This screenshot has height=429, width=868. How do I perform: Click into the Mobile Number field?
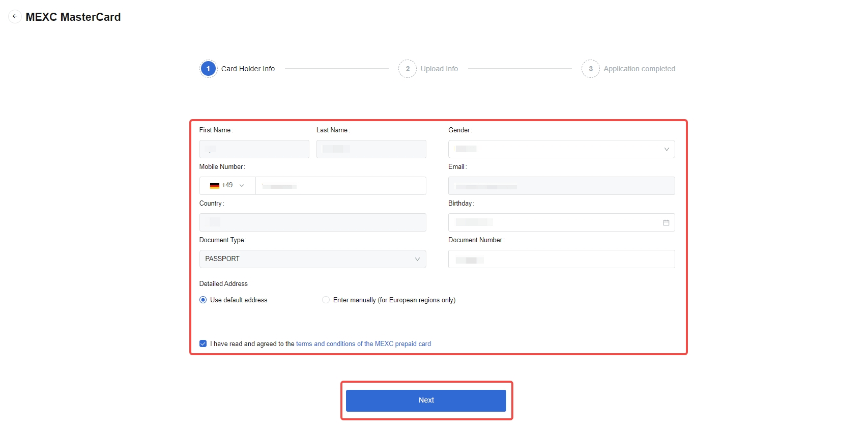[341, 186]
